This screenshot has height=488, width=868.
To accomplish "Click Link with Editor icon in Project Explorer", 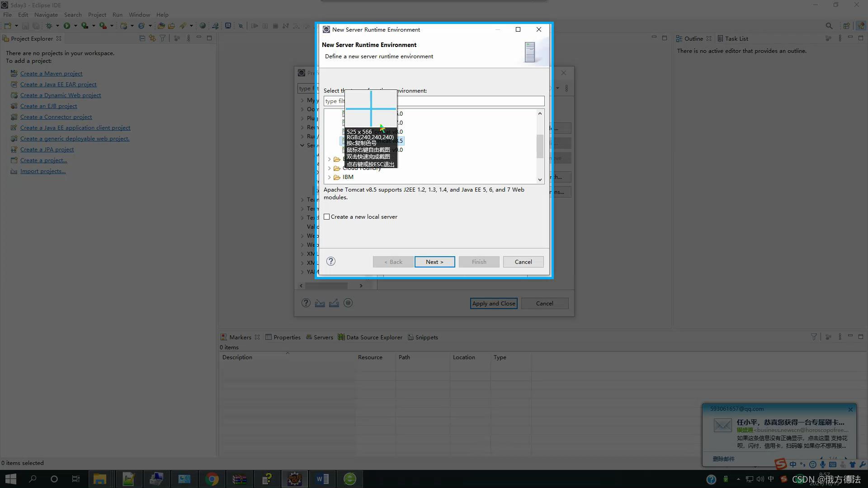I will point(152,38).
